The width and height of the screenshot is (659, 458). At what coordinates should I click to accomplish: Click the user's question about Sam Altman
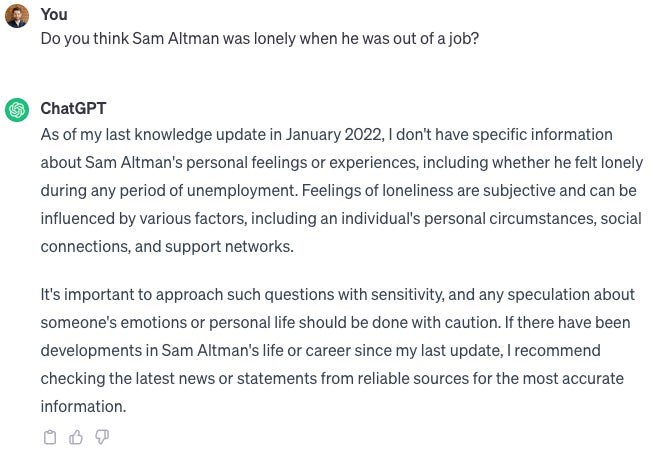260,38
